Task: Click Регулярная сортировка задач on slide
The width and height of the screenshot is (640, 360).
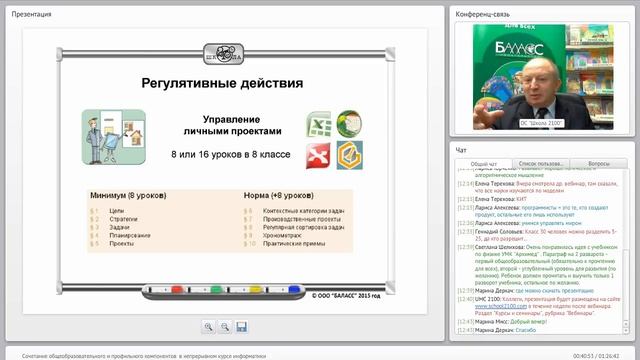Action: pyautogui.click(x=304, y=227)
